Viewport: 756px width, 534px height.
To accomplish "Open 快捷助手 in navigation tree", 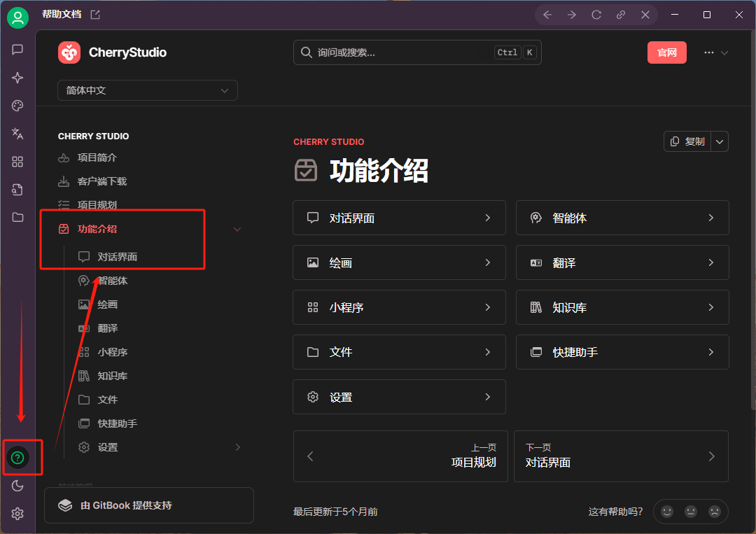I will point(117,423).
